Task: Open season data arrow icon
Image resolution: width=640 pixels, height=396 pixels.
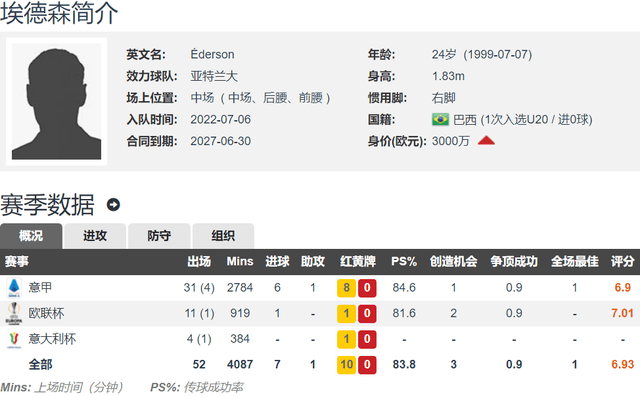Action: point(113,205)
